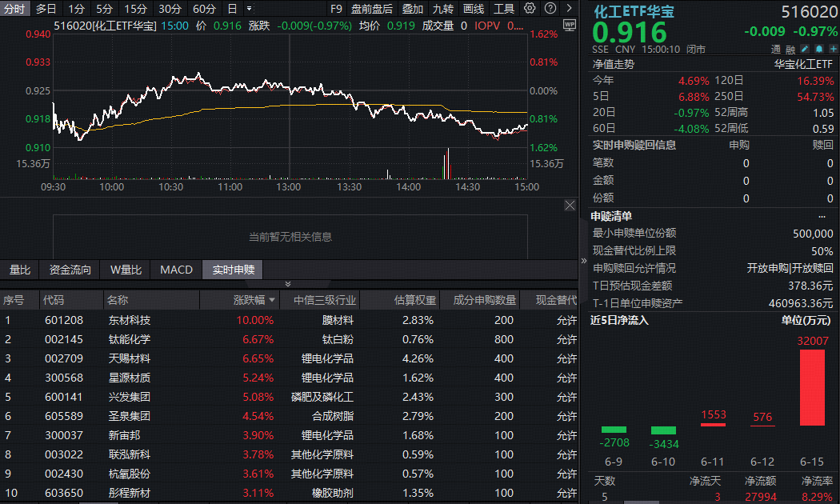Select the 东材科技 row
This screenshot has width=840, height=504.
coord(290,320)
